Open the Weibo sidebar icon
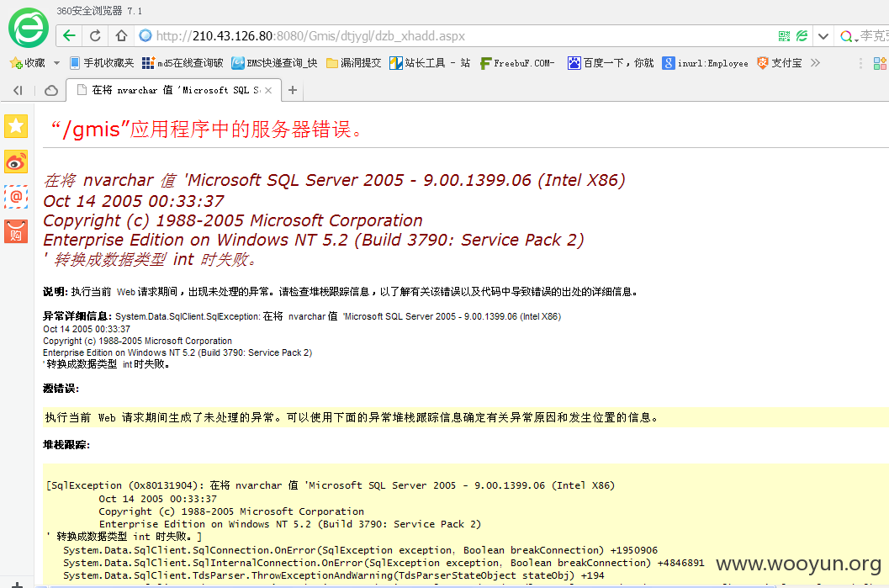The width and height of the screenshot is (889, 588). pyautogui.click(x=16, y=162)
